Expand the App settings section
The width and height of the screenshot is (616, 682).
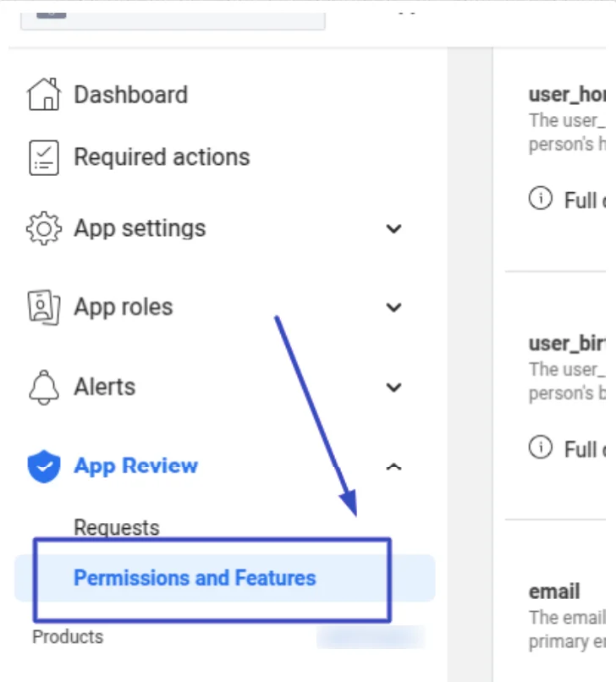click(393, 228)
